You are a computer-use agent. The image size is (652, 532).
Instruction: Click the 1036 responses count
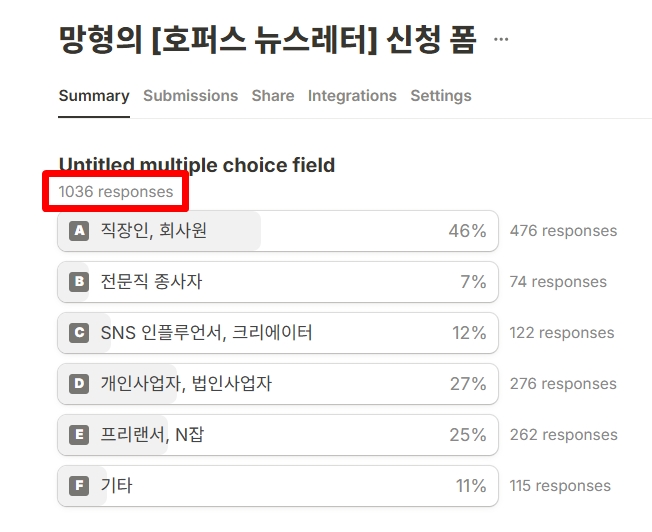coord(116,191)
